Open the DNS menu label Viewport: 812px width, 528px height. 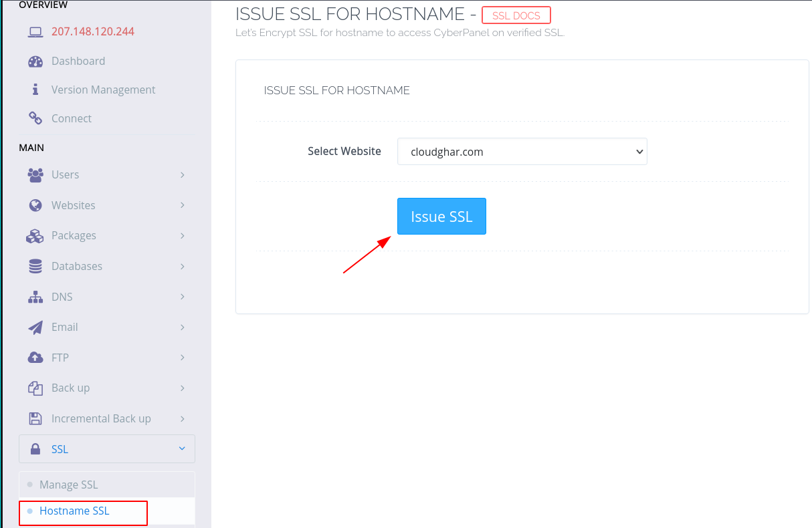click(x=62, y=297)
